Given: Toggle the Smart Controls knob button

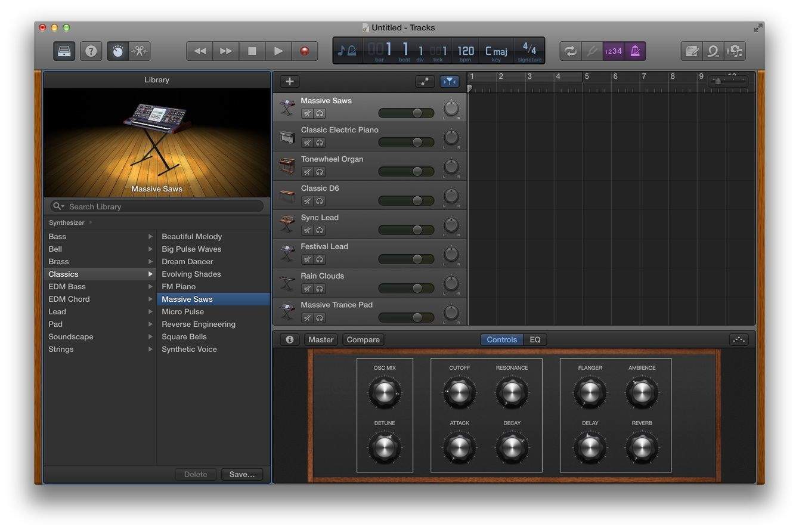Looking at the screenshot, I should [118, 51].
